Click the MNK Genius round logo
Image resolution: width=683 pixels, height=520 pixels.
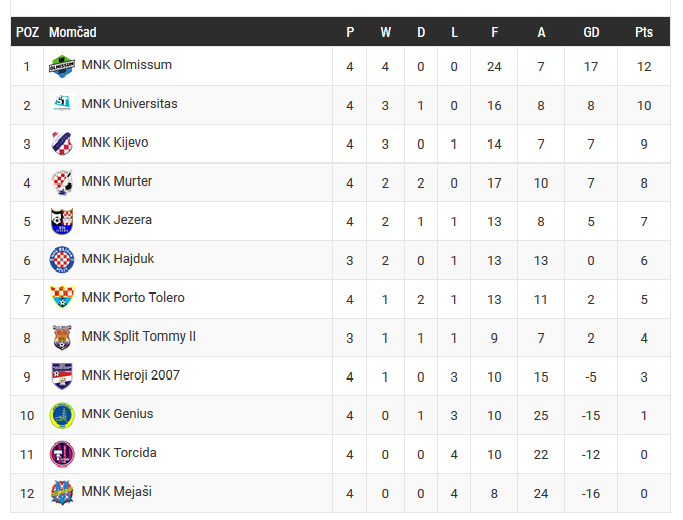[62, 414]
